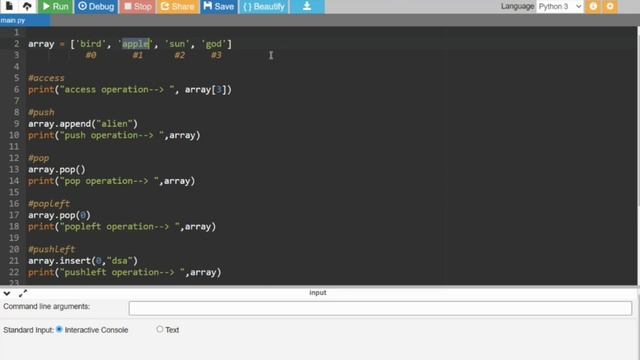Open the Share option
Screen dimensions: 640x360
coord(178,7)
